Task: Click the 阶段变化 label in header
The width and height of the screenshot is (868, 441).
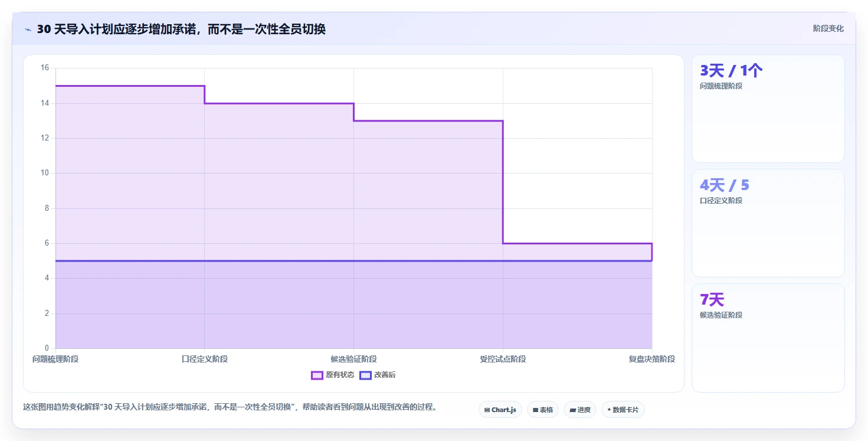Action: pyautogui.click(x=828, y=28)
